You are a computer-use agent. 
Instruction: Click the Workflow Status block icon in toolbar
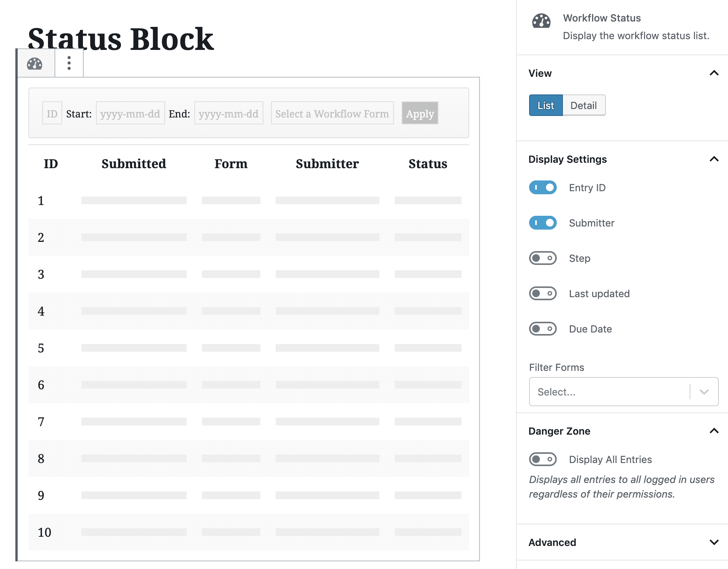35,63
